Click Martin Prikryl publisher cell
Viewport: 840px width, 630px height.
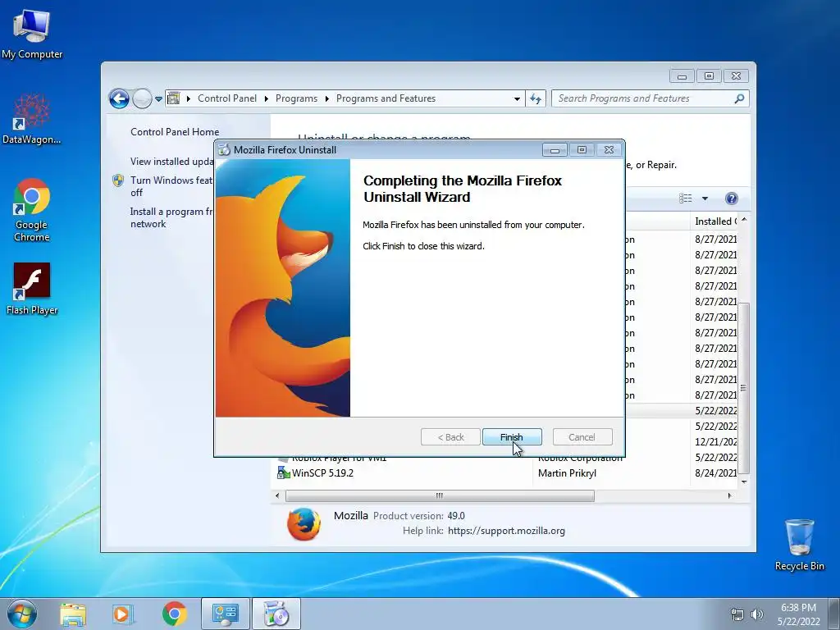(567, 473)
